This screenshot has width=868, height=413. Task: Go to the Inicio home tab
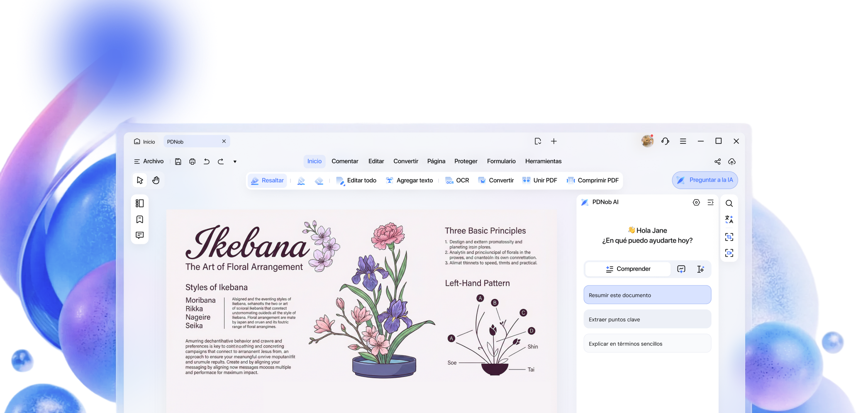pyautogui.click(x=144, y=142)
